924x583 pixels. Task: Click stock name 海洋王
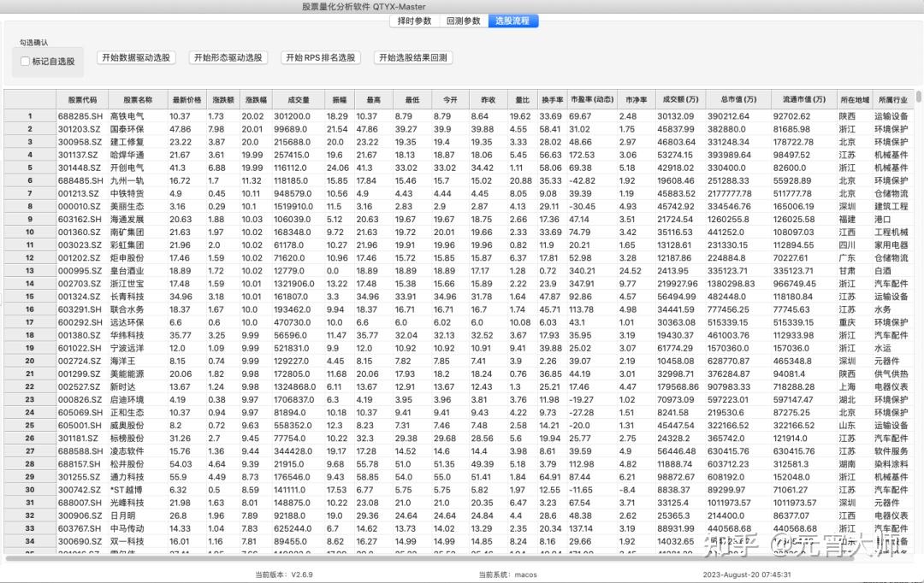(123, 361)
